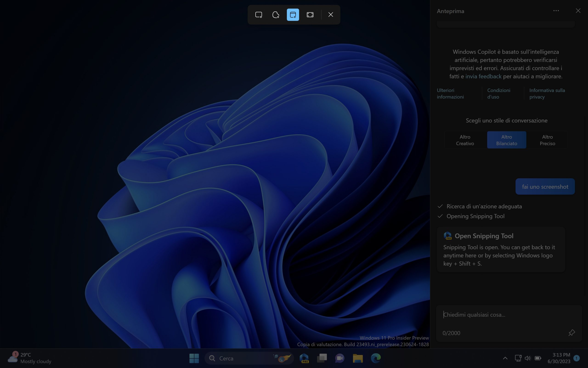
Task: Choose the window snip mode
Action: click(293, 14)
